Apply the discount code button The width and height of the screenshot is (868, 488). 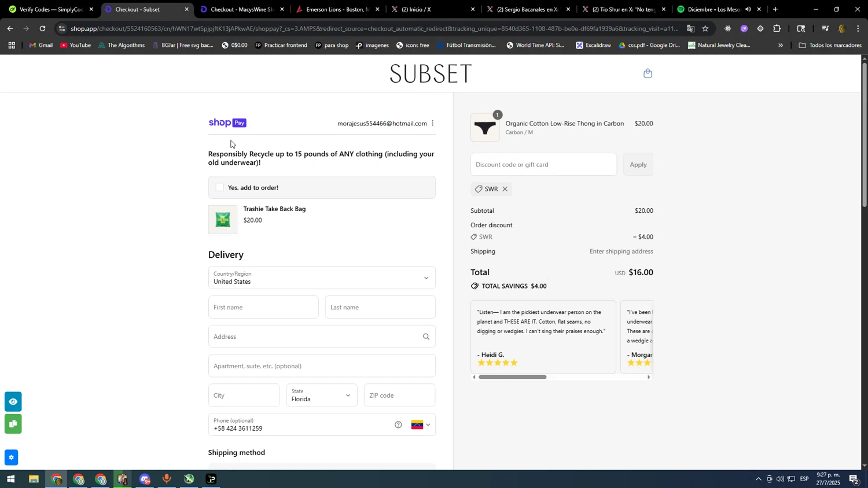[638, 165]
